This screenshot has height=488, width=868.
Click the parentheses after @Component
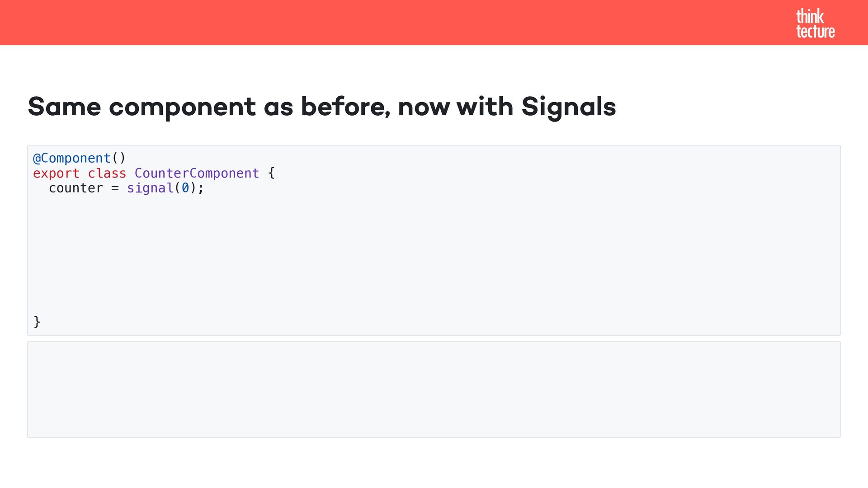pos(118,158)
